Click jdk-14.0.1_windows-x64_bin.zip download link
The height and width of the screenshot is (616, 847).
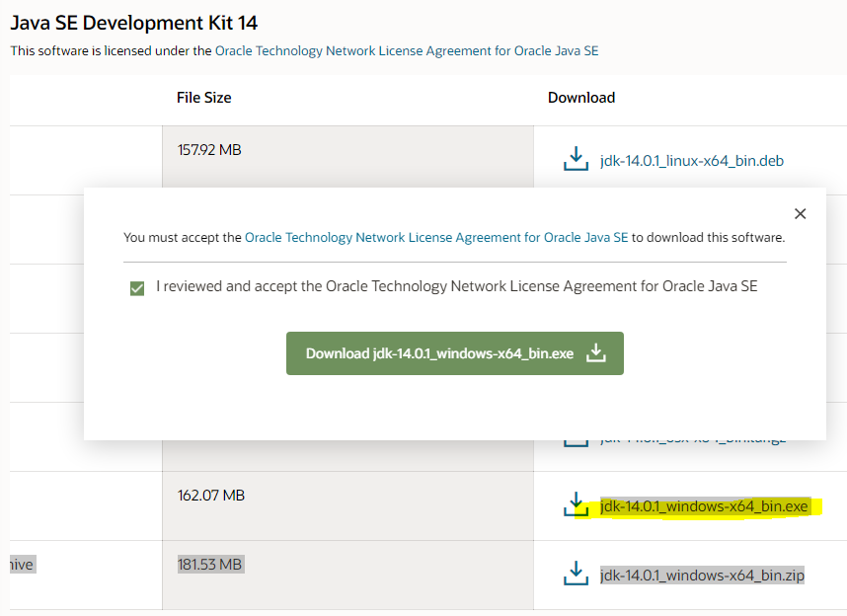[702, 575]
